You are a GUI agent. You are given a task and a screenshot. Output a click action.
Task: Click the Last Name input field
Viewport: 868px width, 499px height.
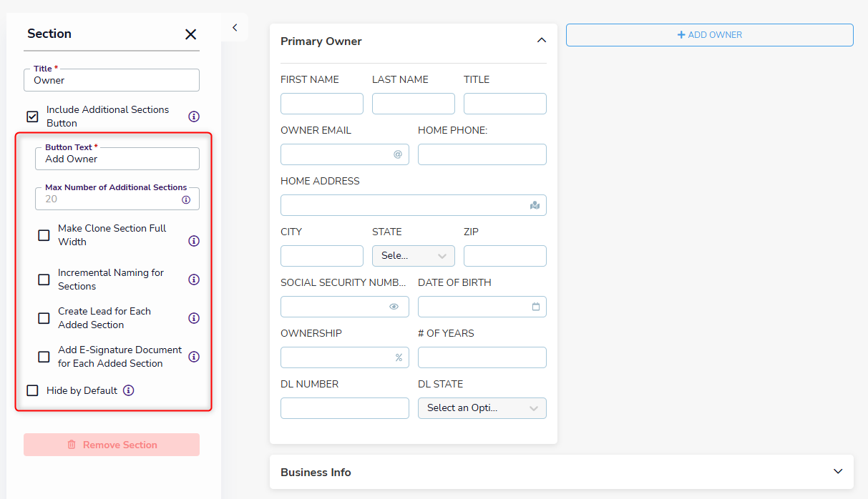click(414, 104)
